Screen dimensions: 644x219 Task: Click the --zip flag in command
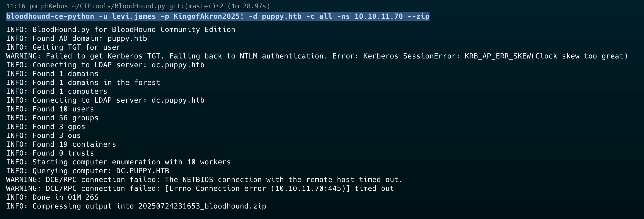(418, 16)
